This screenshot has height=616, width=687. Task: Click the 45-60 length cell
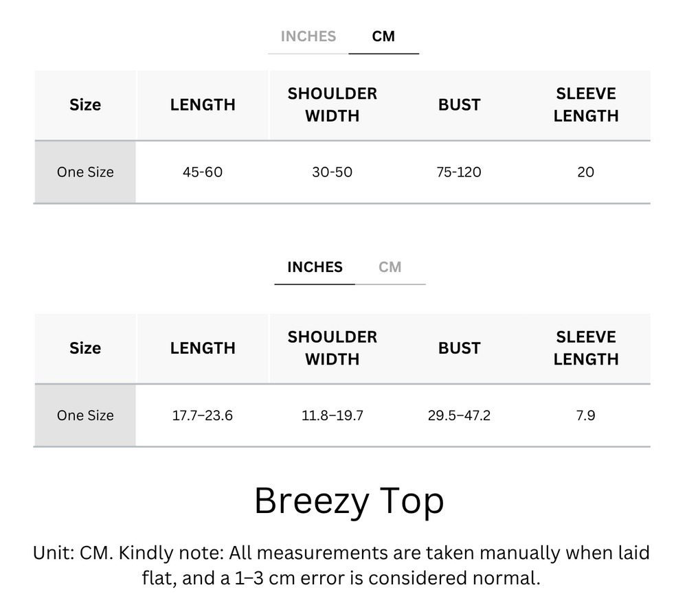pyautogui.click(x=203, y=172)
